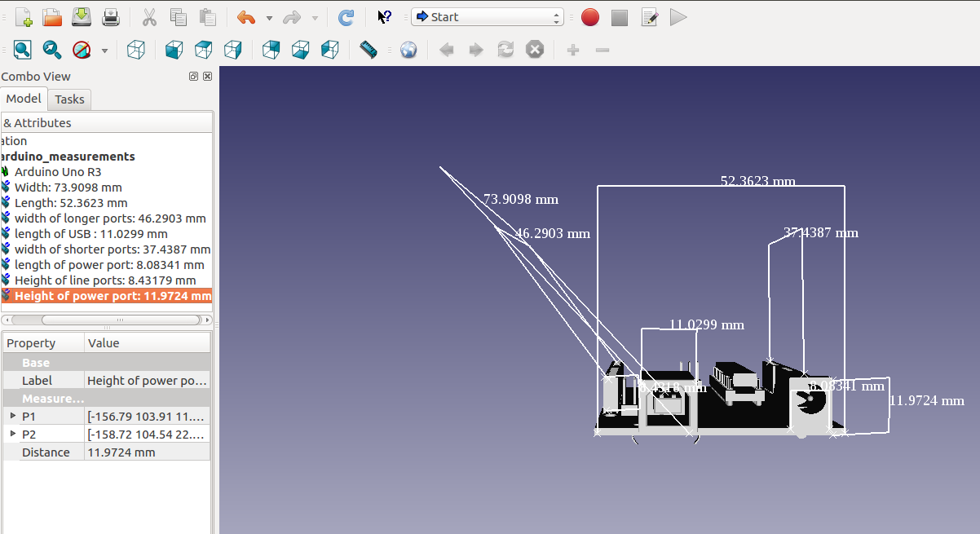Open draw style dropdown arrow
This screenshot has width=980, height=534.
pos(104,51)
